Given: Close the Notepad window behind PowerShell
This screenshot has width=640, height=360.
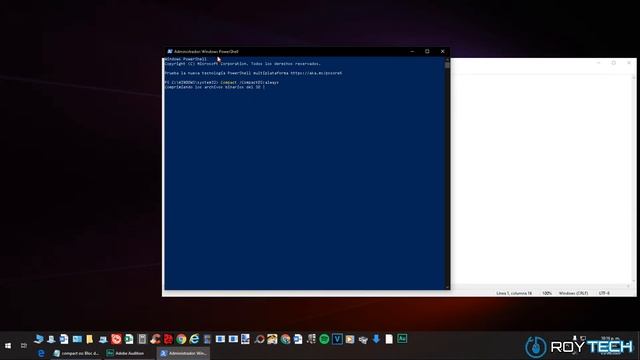Looking at the screenshot, I should click(629, 63).
